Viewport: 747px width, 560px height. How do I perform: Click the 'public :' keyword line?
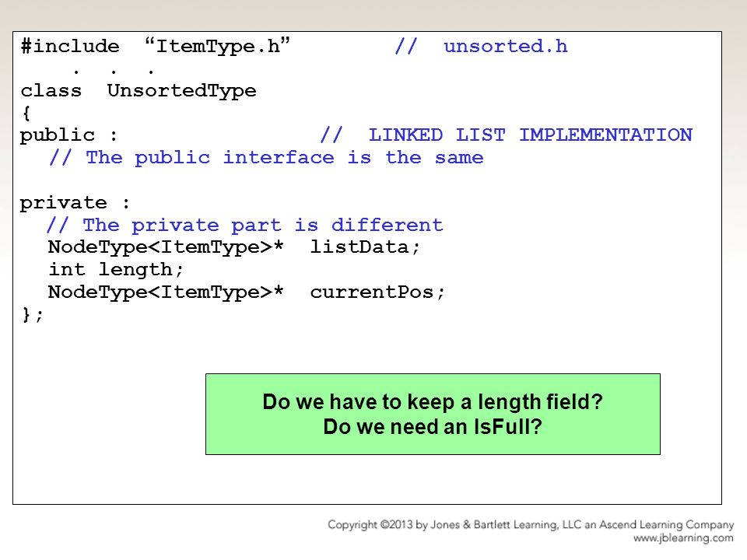pos(68,135)
